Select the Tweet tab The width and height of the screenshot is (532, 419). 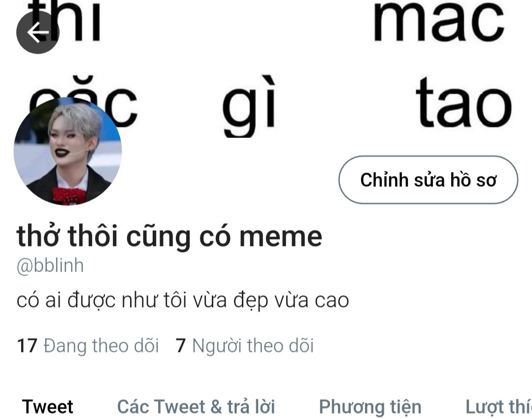(47, 407)
